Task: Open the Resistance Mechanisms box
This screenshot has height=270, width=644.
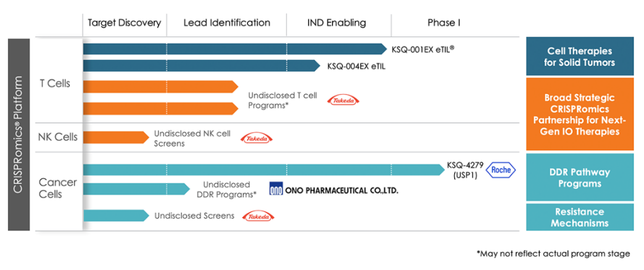Action: tap(579, 217)
